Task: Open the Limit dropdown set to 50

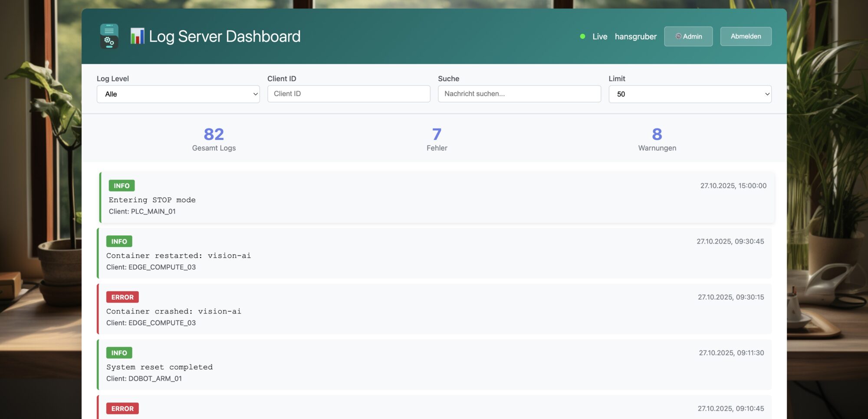Action: click(x=690, y=94)
